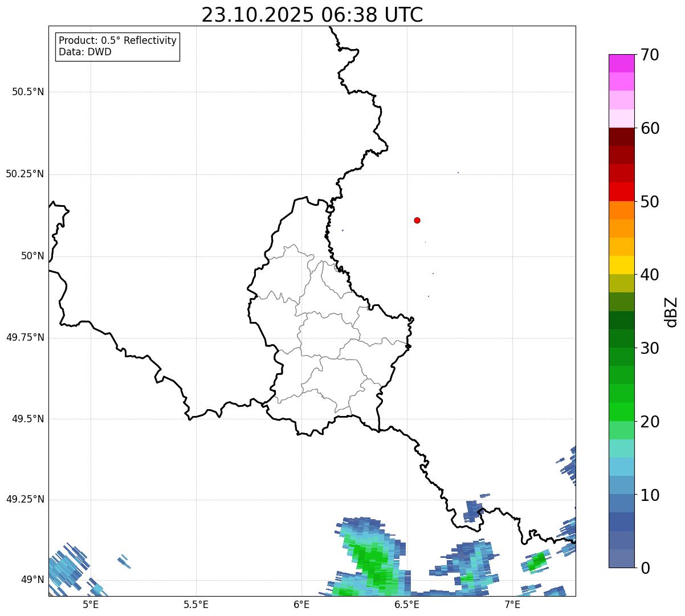Screen dimensions: 685x616
Task: Click the yellow colorbar segment above 40
Action: 621,265
